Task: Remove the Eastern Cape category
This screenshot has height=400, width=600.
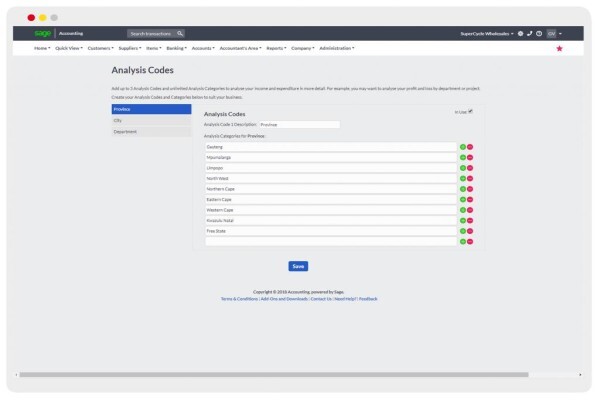Action: tap(470, 199)
